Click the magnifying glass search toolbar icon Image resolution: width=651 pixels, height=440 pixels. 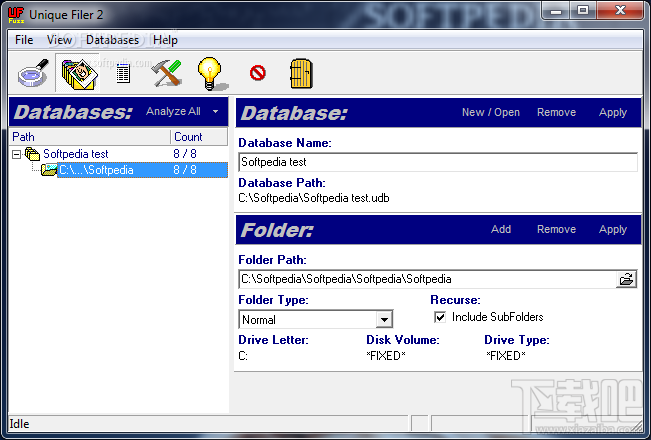point(33,73)
